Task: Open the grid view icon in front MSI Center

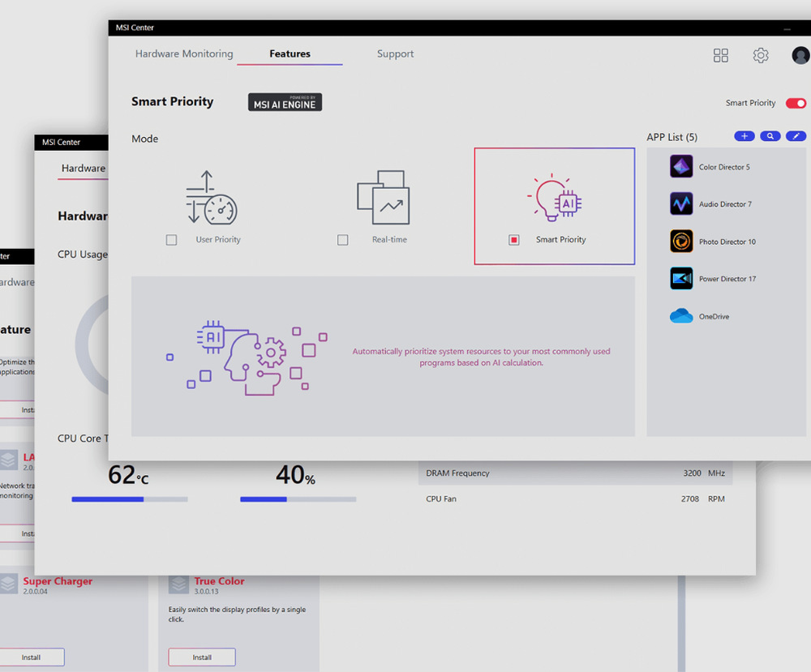Action: tap(720, 55)
